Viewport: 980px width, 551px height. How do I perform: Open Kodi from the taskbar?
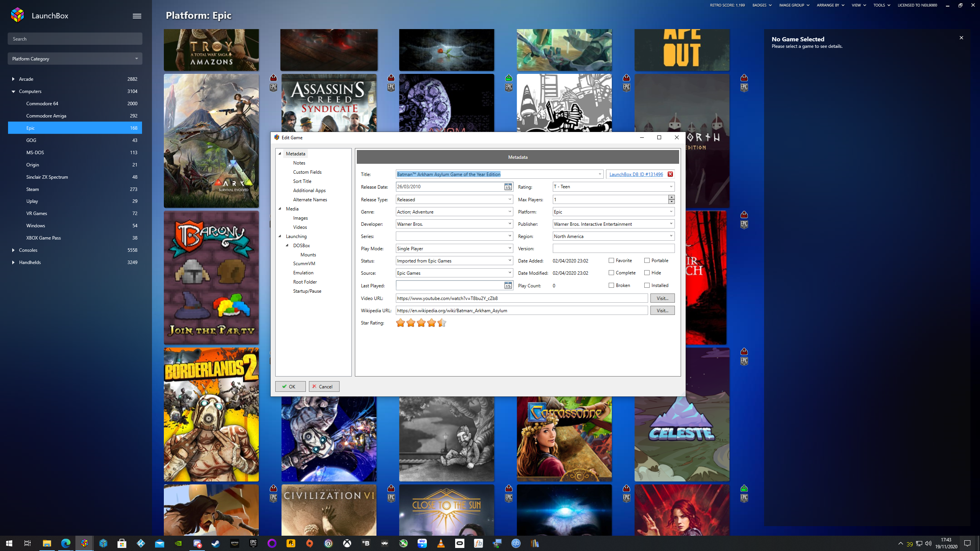coord(141,543)
